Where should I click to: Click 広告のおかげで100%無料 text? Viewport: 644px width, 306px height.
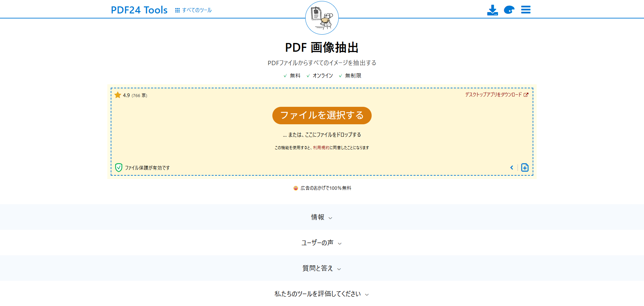(x=326, y=188)
